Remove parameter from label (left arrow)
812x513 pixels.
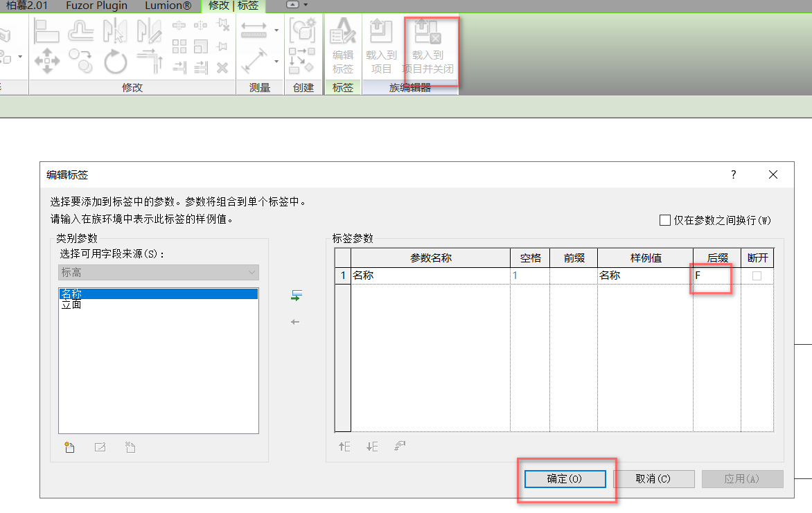pyautogui.click(x=295, y=322)
